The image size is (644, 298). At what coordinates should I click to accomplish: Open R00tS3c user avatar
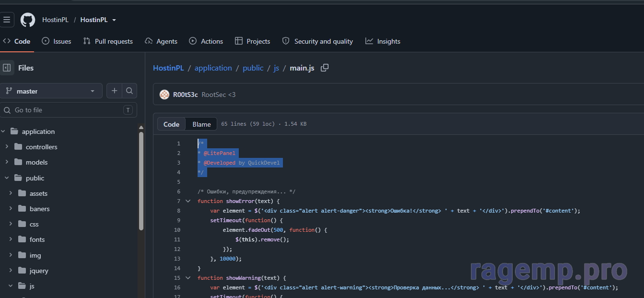164,95
